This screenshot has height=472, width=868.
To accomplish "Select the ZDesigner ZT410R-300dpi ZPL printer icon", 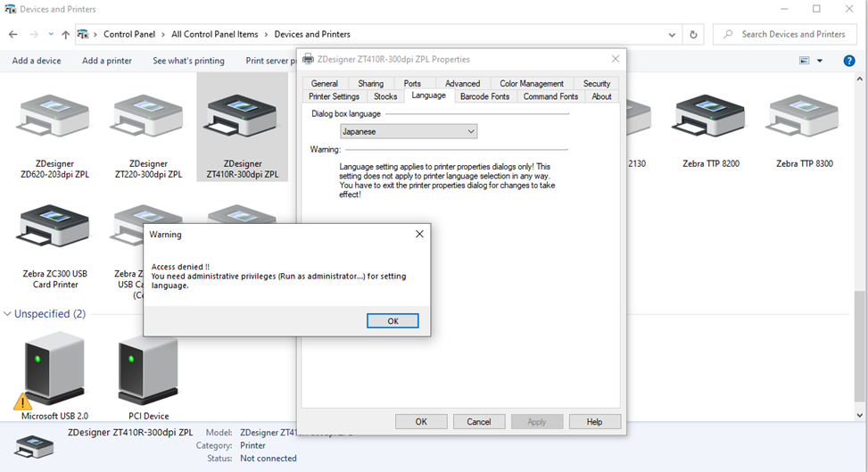I will [242, 116].
